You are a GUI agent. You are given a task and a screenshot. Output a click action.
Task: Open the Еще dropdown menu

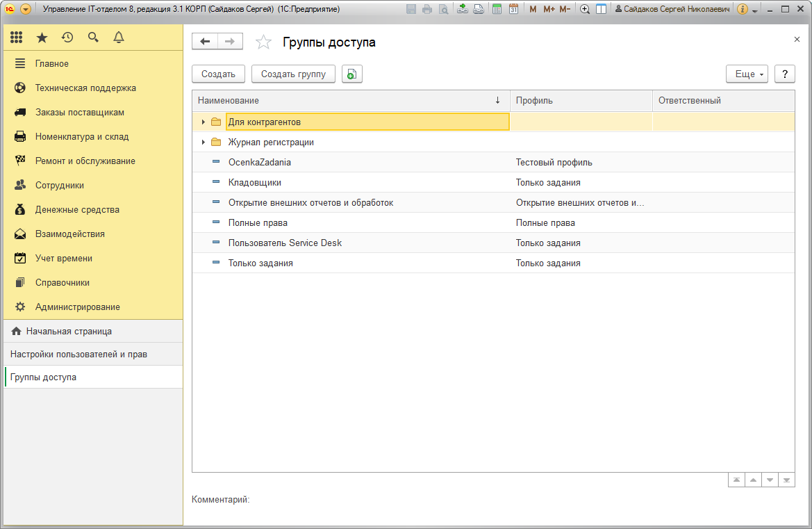[747, 74]
